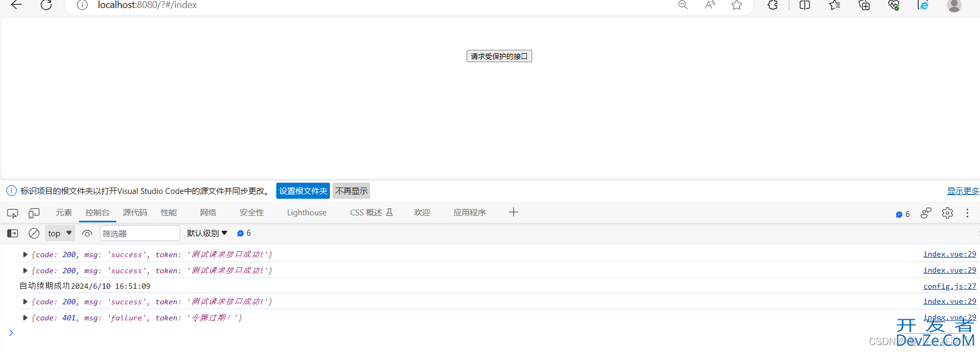Switch to the Lighthouse tab
The height and width of the screenshot is (352, 980).
(307, 213)
